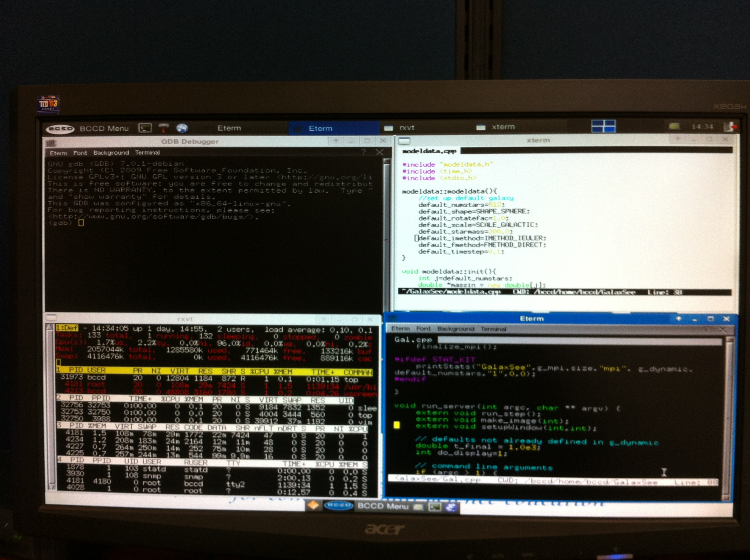Click the globe web browser launcher

click(x=182, y=128)
